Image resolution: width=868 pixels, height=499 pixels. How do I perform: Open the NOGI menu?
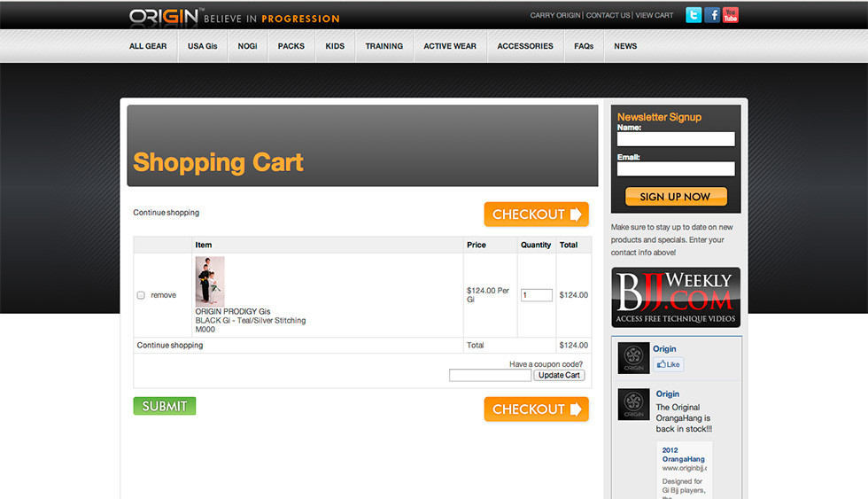pyautogui.click(x=247, y=46)
